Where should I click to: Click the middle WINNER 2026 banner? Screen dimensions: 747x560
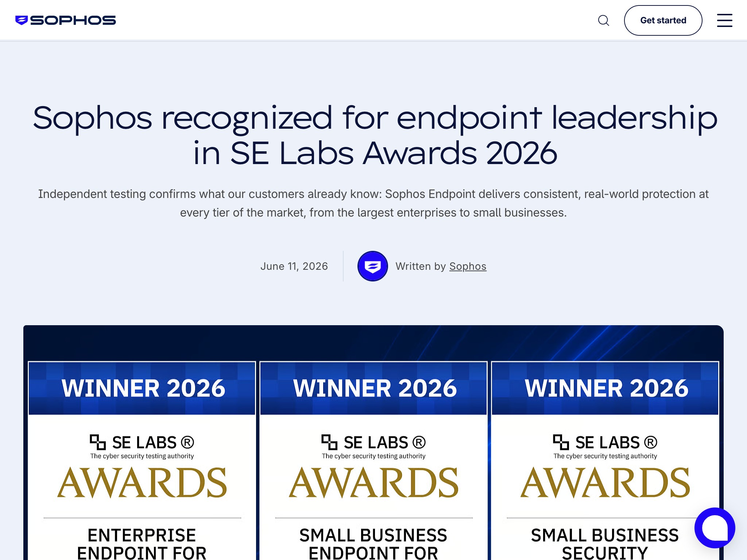pyautogui.click(x=373, y=388)
